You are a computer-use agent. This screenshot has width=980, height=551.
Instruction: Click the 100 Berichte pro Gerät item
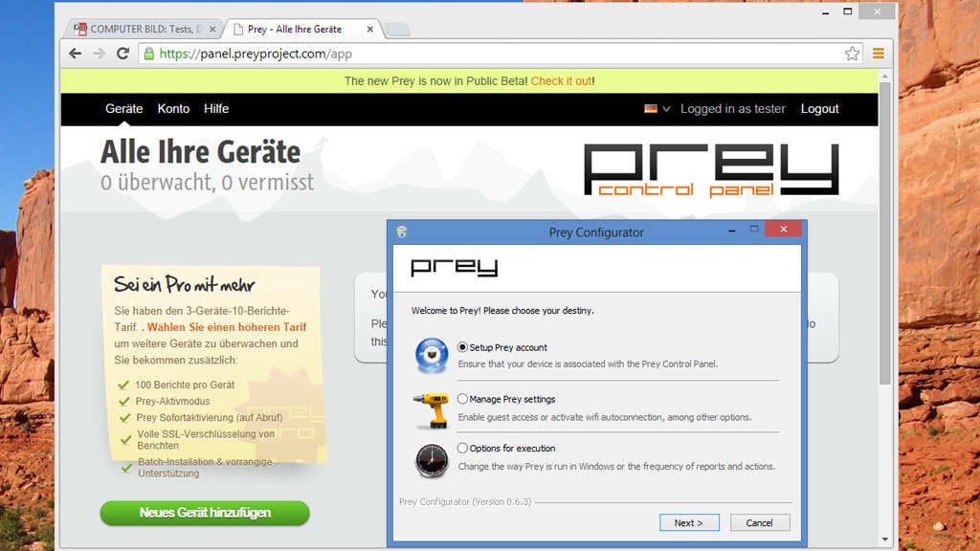(x=185, y=385)
